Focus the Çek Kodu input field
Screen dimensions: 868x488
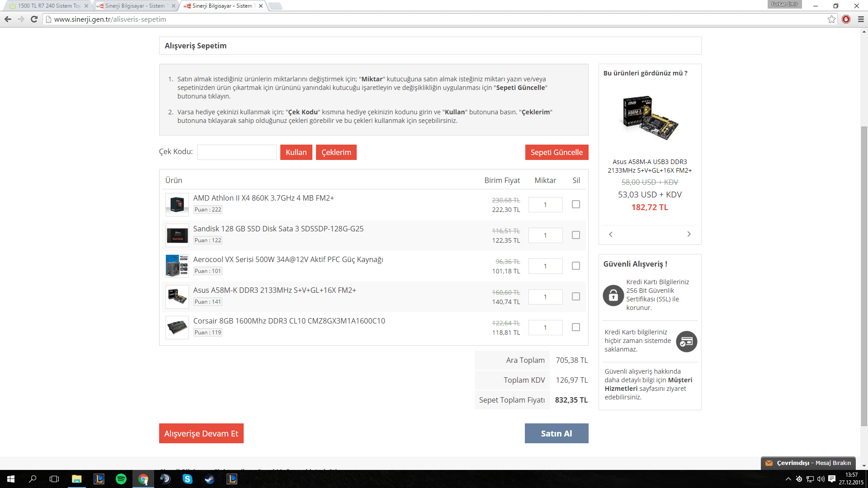click(x=236, y=152)
